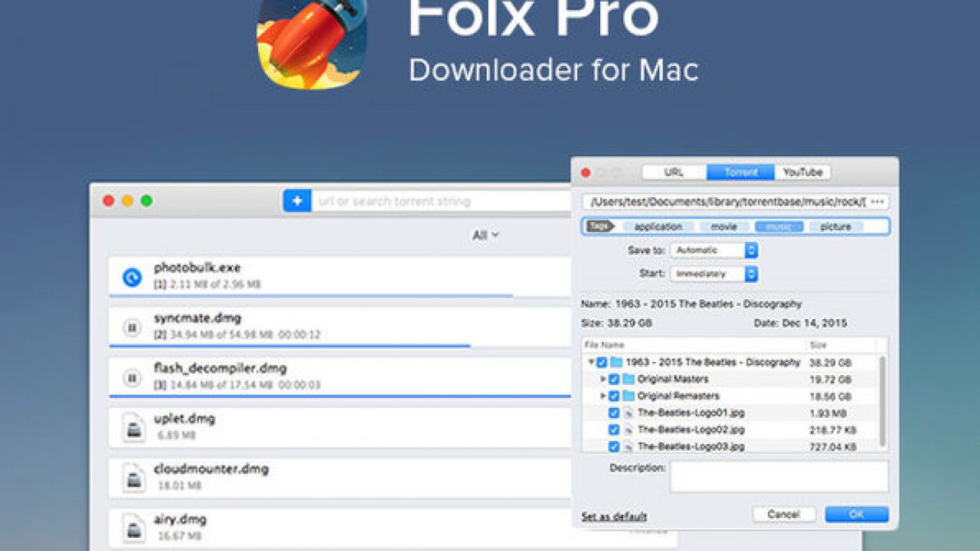Uncheck The-Beatles-Logo02.jpg checkbox
The width and height of the screenshot is (980, 551).
pos(614,429)
